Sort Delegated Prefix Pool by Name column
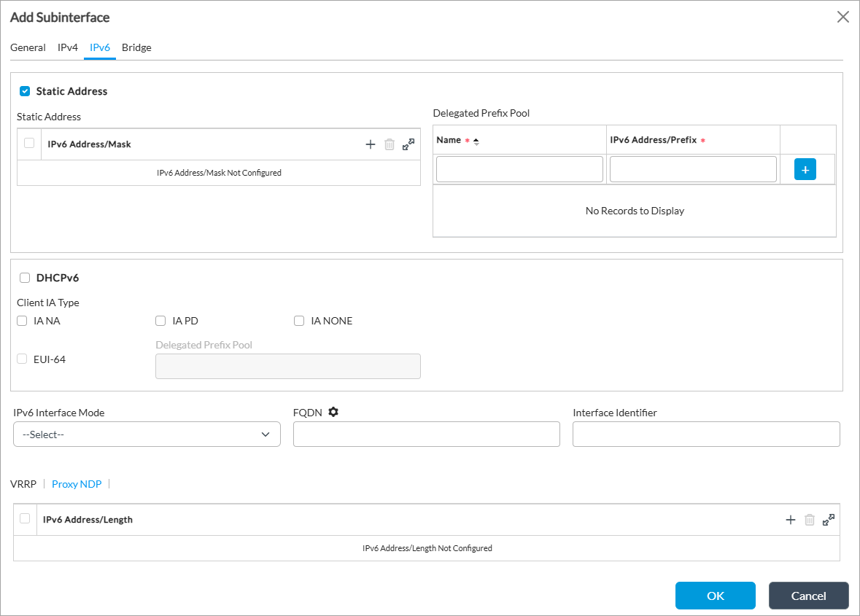 pyautogui.click(x=476, y=141)
